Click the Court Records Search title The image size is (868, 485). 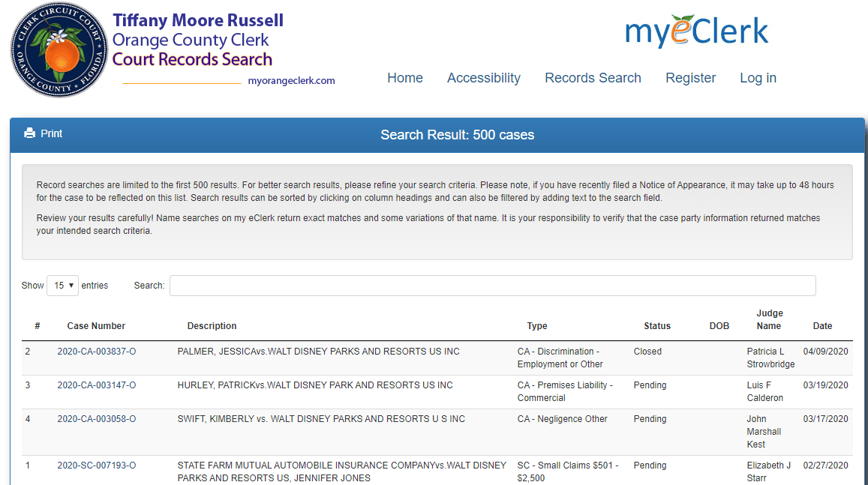coord(192,60)
